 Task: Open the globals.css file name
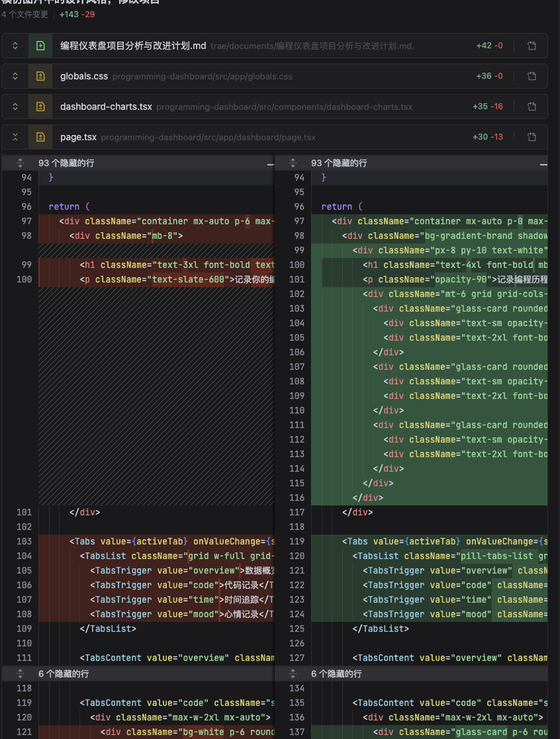pos(84,76)
